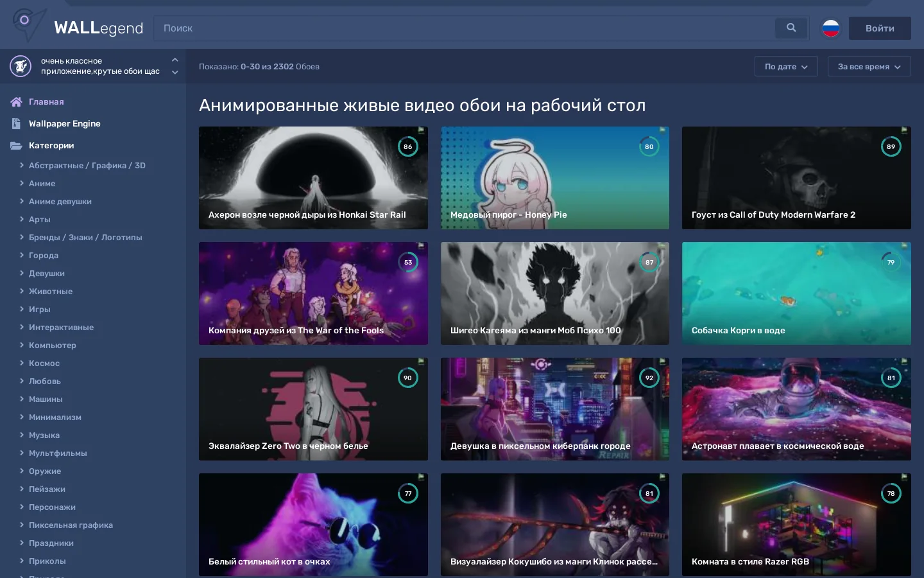This screenshot has height=578, width=924.
Task: Open Гоуст из Call of Duty thumbnail
Action: click(796, 178)
